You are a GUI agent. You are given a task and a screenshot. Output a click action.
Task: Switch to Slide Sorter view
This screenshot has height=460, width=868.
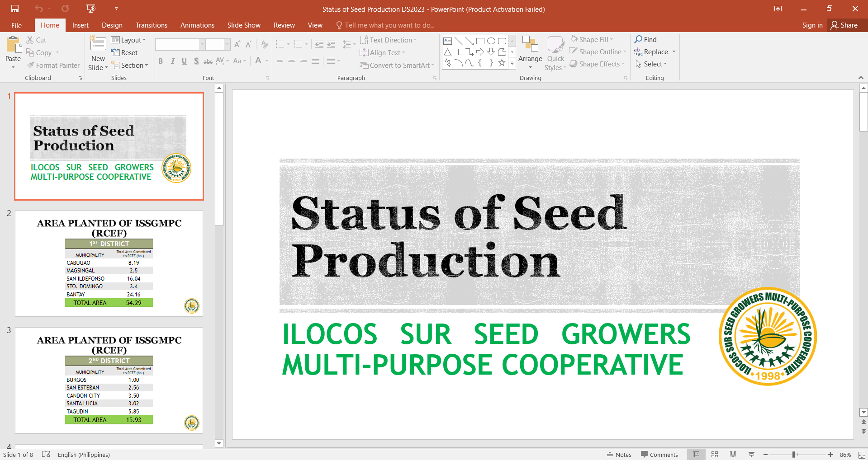(x=715, y=455)
